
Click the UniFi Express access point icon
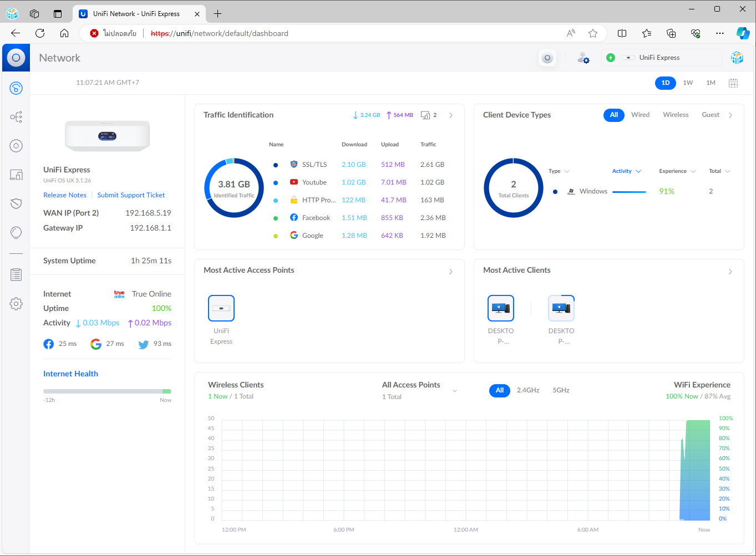tap(221, 308)
